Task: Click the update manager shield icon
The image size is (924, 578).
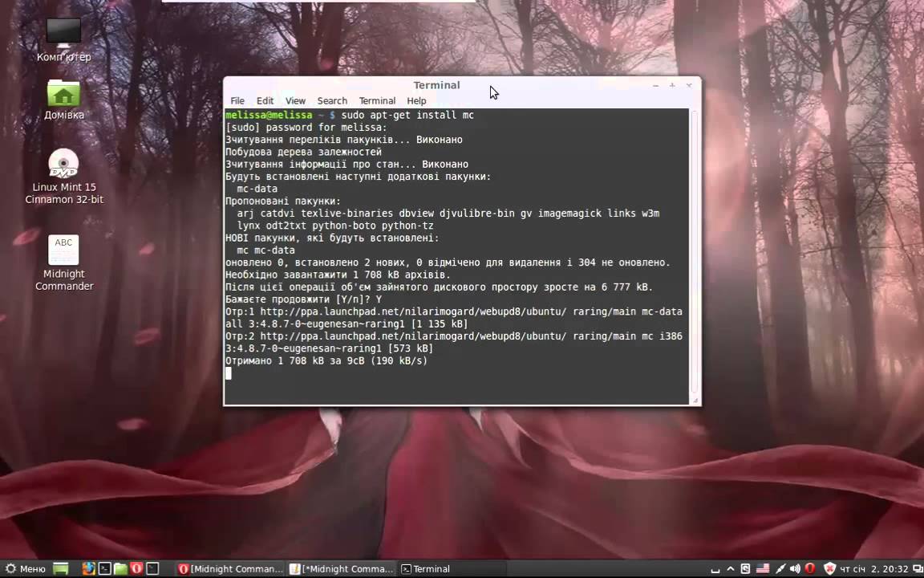Action: 829,569
